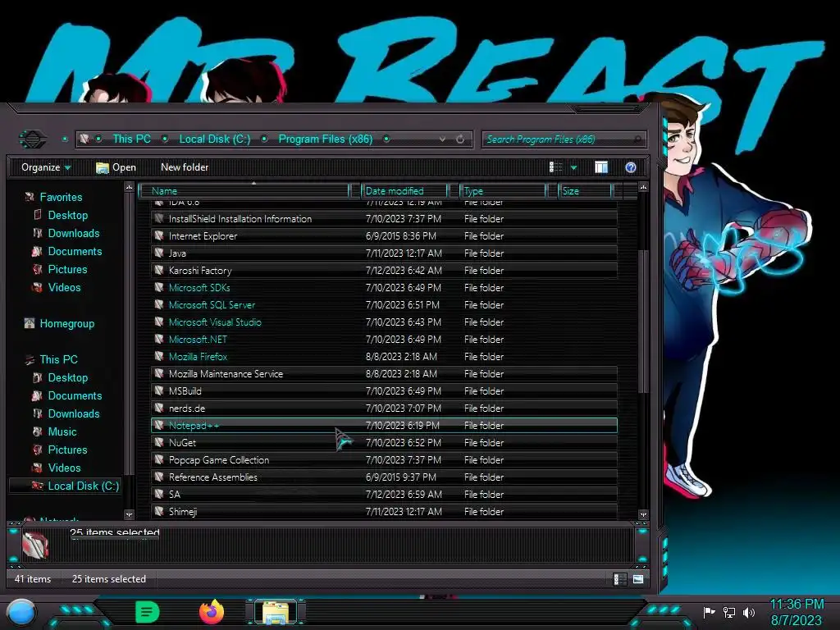840x630 pixels.
Task: Select the nerds.de folder
Action: click(x=384, y=409)
